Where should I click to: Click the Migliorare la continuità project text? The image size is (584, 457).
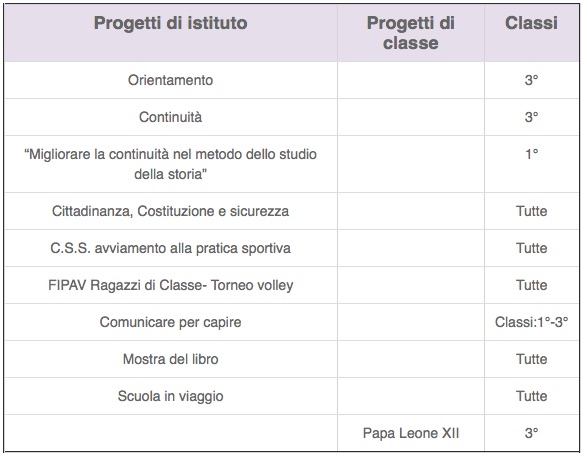[171, 164]
